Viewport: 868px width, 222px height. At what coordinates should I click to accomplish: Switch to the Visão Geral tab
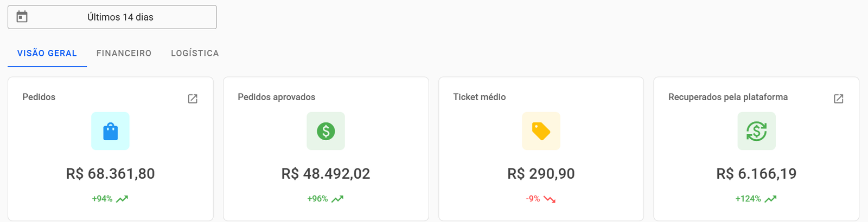pyautogui.click(x=47, y=53)
